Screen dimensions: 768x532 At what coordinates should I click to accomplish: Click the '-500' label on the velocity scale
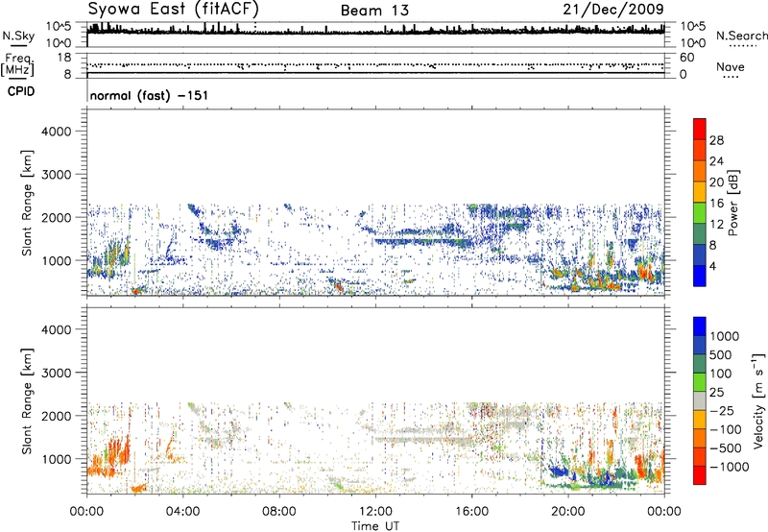(x=725, y=448)
